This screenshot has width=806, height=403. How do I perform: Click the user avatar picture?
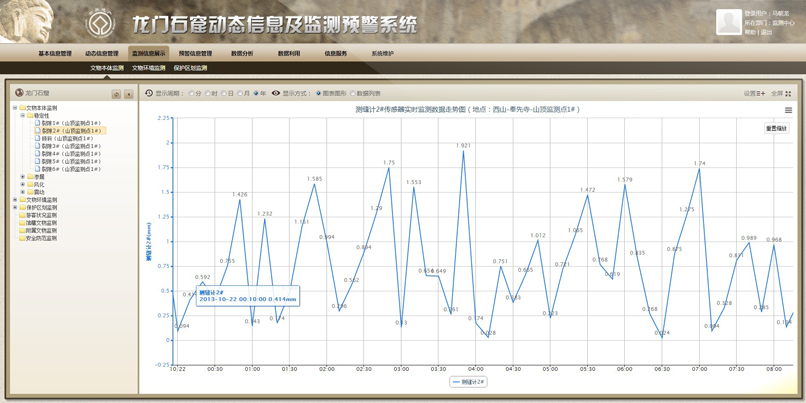point(728,23)
